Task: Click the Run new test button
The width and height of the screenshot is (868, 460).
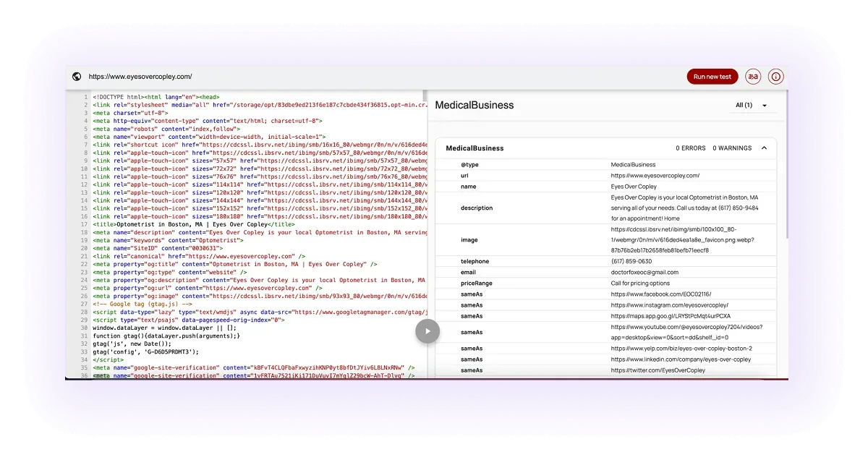Action: coord(712,77)
